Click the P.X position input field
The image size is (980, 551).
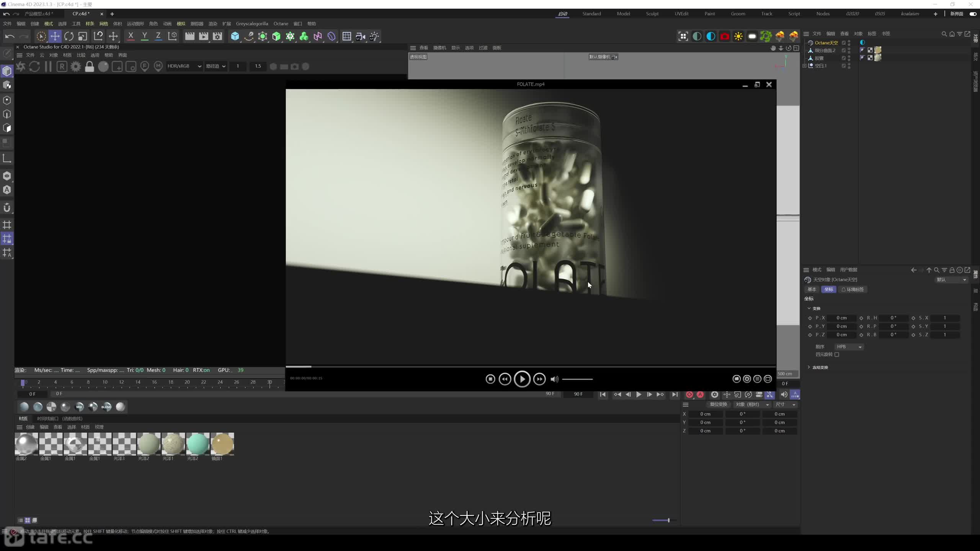coord(841,318)
